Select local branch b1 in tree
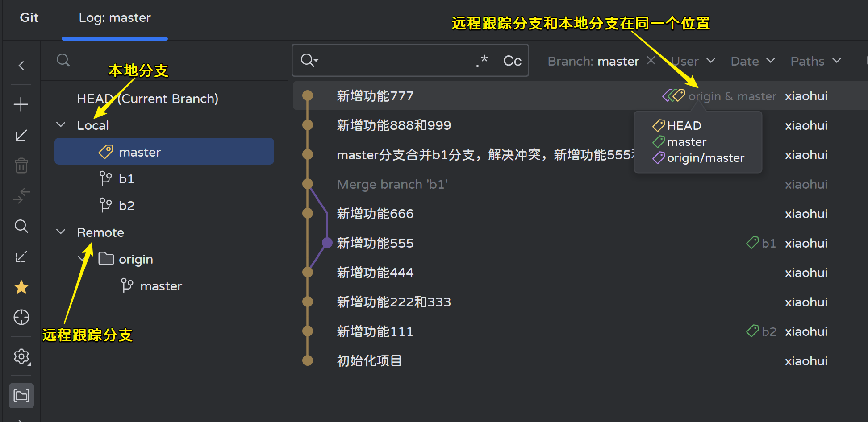Viewport: 868px width, 422px height. [126, 179]
